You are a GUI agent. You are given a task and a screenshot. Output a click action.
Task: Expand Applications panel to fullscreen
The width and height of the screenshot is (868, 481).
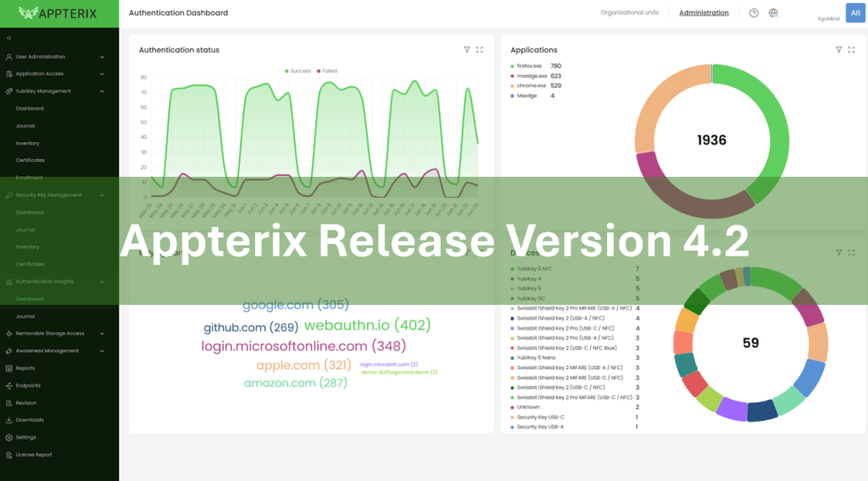click(851, 50)
